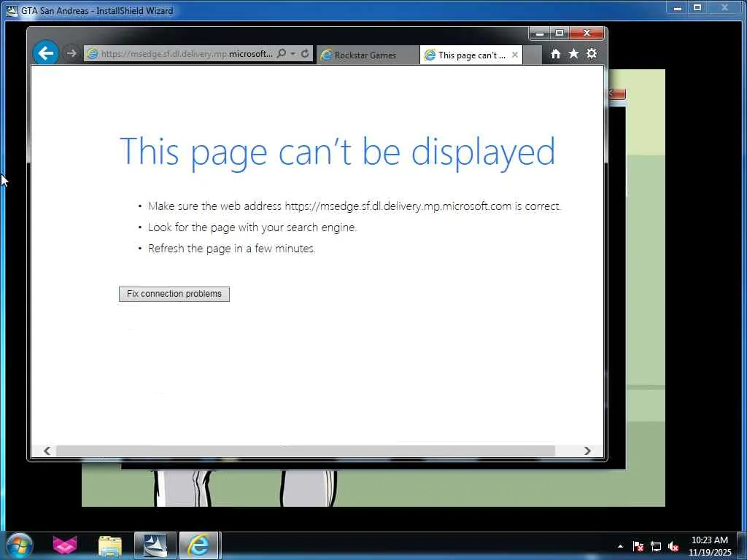Go back using the blue back arrow
The height and width of the screenshot is (560, 747).
click(46, 52)
